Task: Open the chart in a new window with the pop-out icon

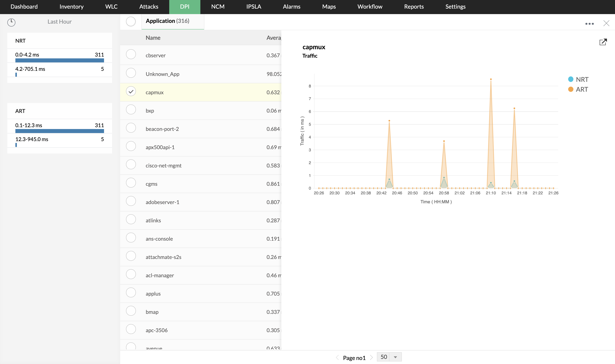Action: pyautogui.click(x=603, y=42)
